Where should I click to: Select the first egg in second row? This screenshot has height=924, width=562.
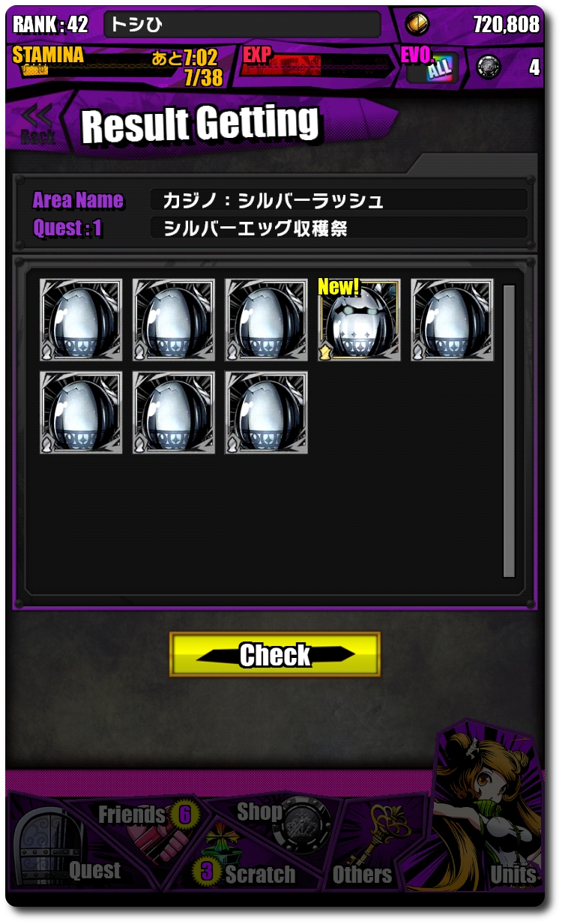point(81,413)
